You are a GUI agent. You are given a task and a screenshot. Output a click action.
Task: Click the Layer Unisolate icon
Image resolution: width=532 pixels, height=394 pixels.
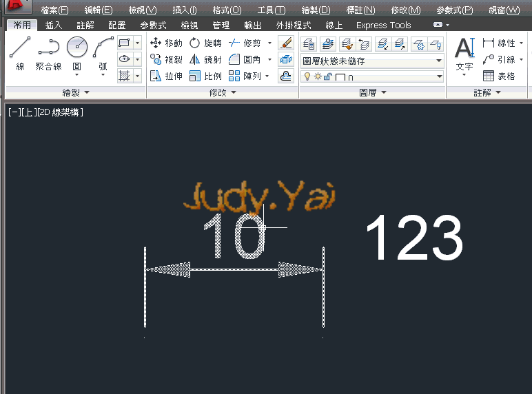[x=400, y=44]
